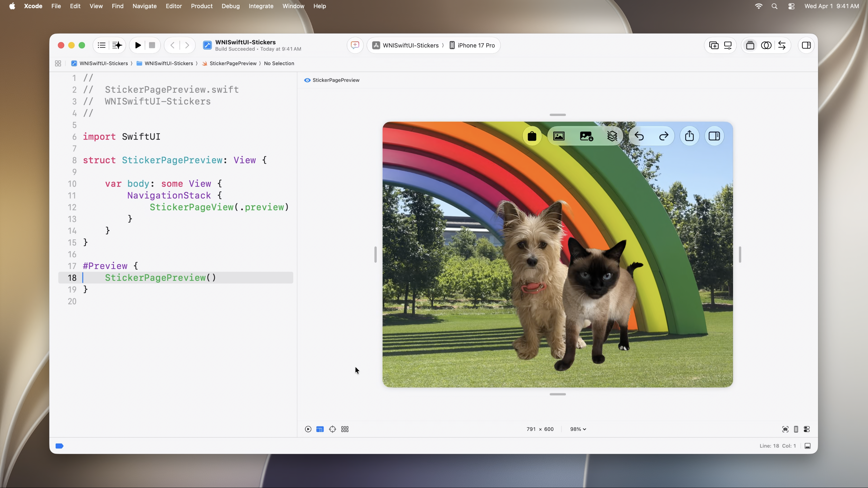Viewport: 868px width, 488px height.
Task: Open the related items grid icon
Action: click(58, 63)
